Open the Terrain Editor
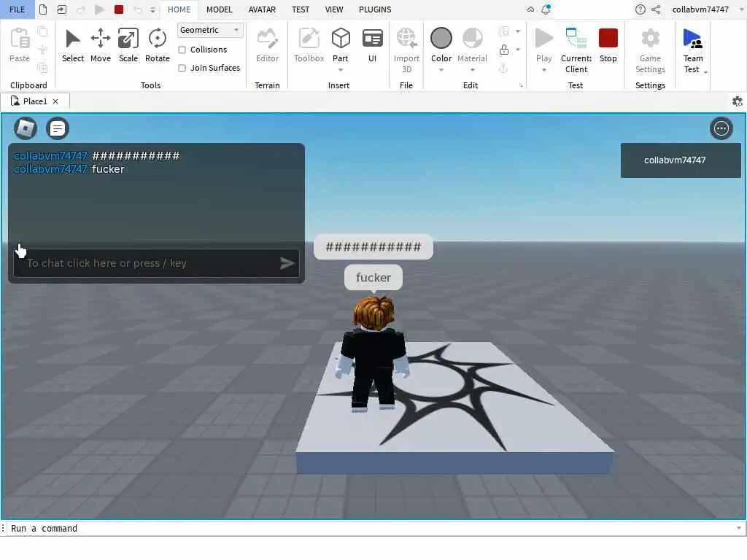 [267, 45]
